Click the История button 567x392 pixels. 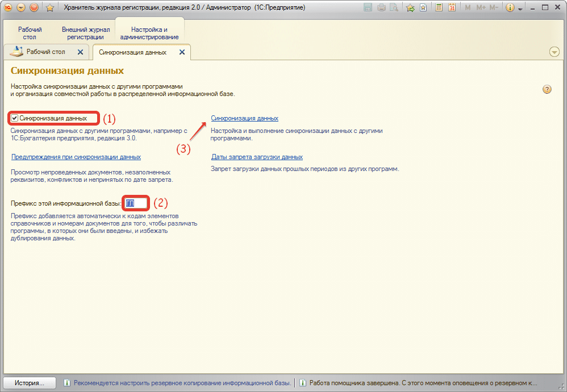(30, 383)
